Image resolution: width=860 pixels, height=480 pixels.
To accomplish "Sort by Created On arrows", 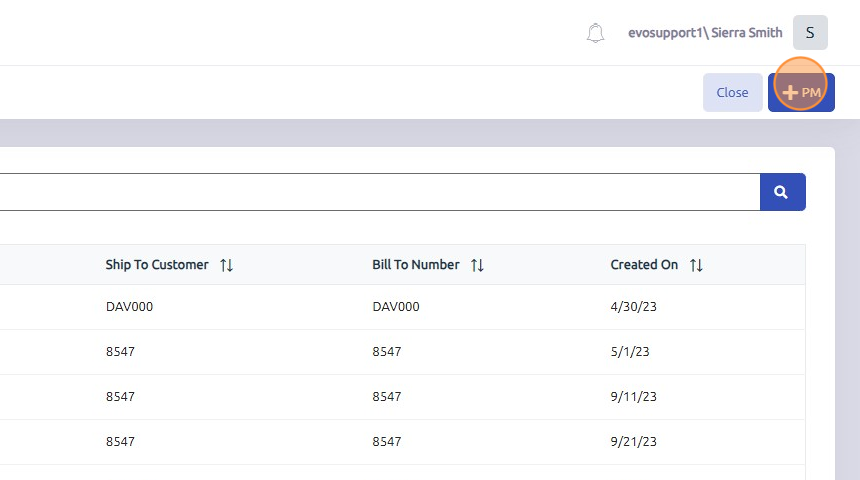I will (x=696, y=265).
